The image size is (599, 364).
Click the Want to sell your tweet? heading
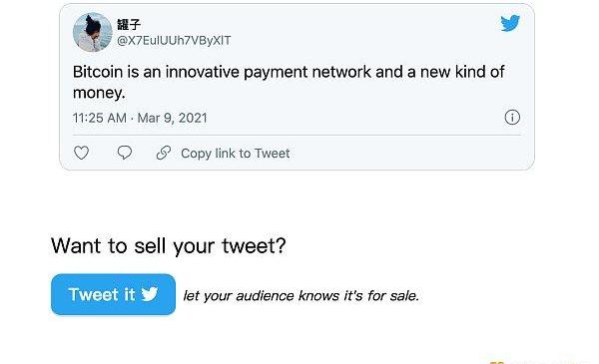click(x=169, y=245)
